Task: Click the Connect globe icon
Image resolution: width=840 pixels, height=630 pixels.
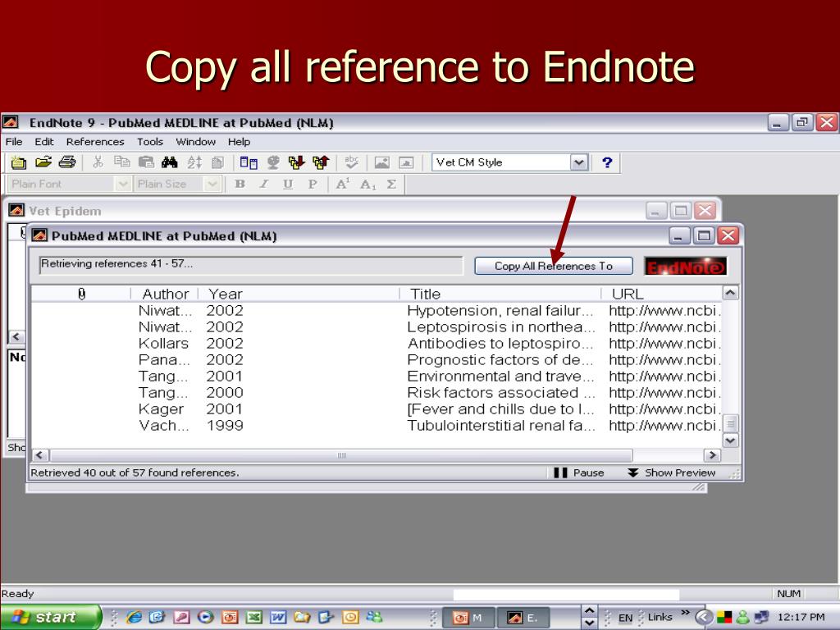Action: point(273,162)
